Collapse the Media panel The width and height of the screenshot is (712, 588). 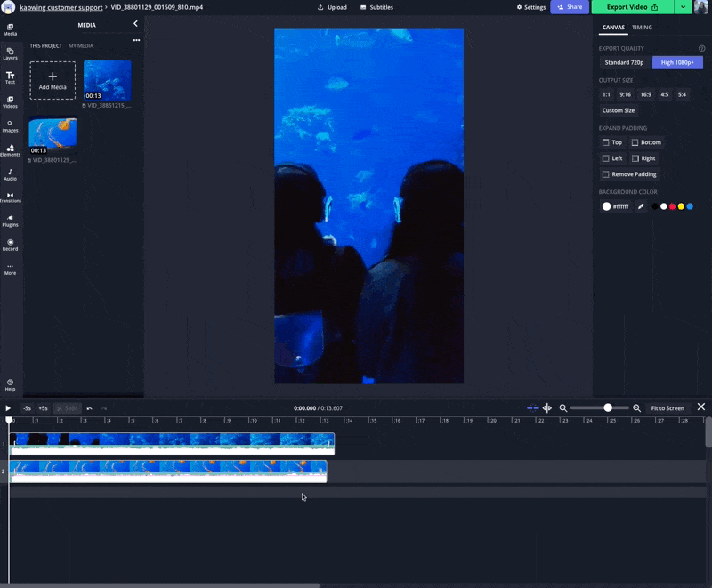point(135,24)
